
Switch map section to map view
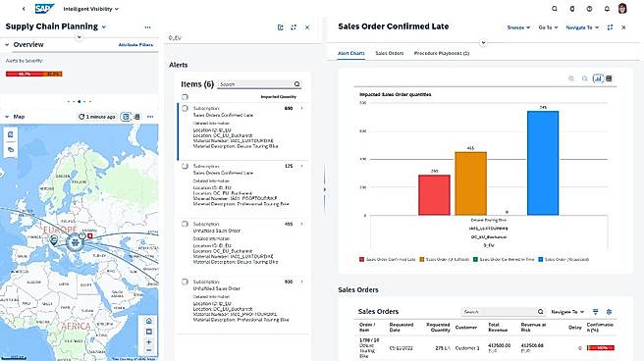coord(126,117)
